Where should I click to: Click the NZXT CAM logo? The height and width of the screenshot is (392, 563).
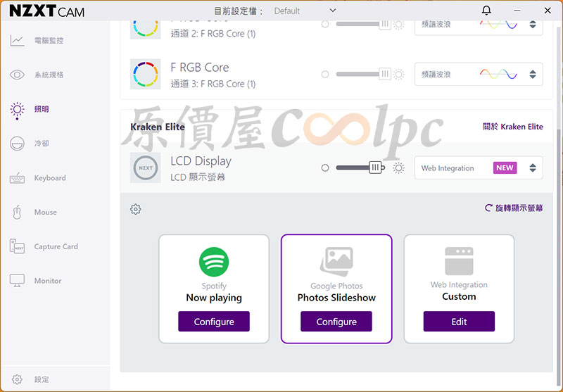[x=47, y=11]
